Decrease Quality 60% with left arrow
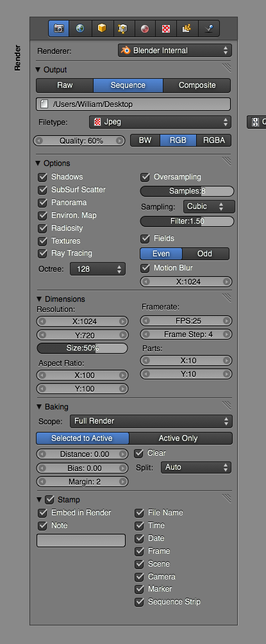This screenshot has height=644, width=266. 38,141
